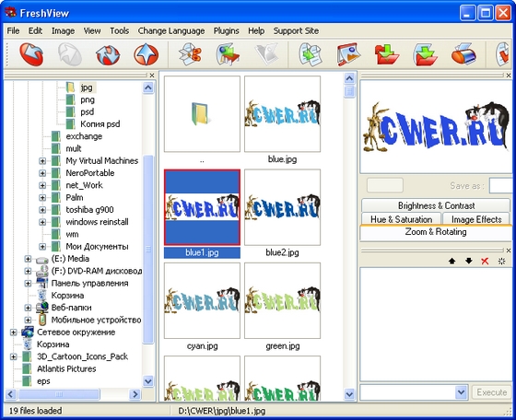Close the folder tree panel
This screenshot has width=516, height=420.
point(152,76)
